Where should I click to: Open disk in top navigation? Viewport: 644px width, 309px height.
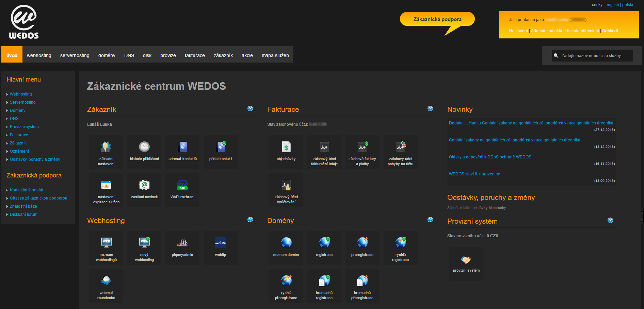(147, 55)
